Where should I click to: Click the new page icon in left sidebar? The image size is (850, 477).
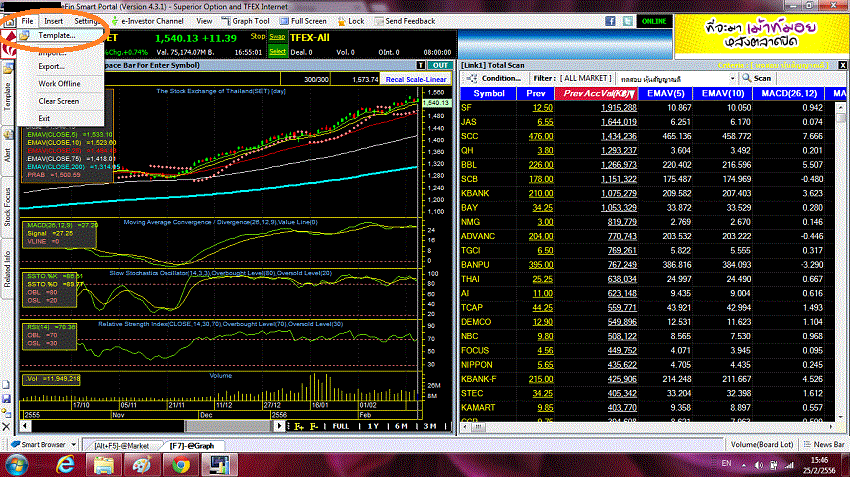point(6,385)
